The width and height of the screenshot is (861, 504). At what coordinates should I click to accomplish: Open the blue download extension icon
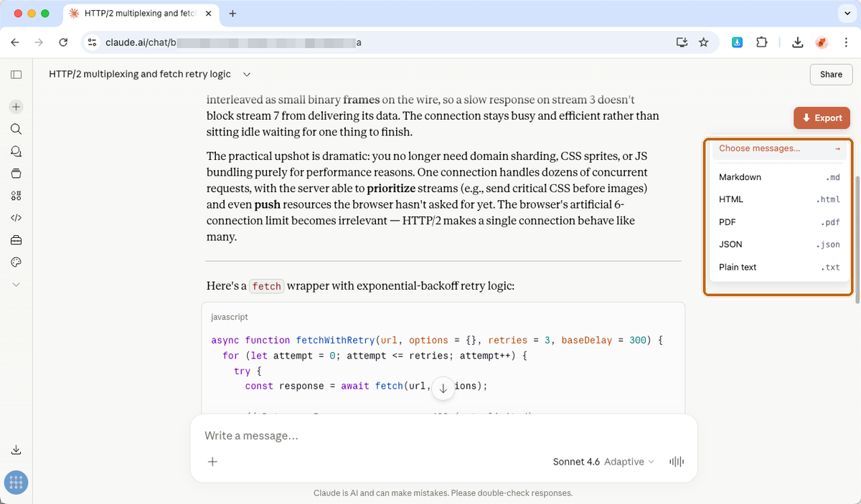(737, 43)
